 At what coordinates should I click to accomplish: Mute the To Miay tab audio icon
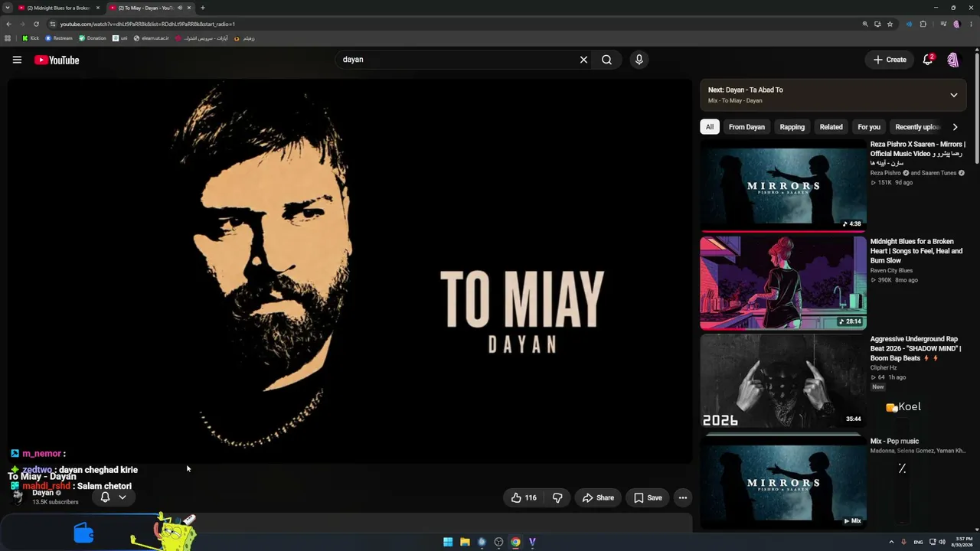(x=180, y=8)
